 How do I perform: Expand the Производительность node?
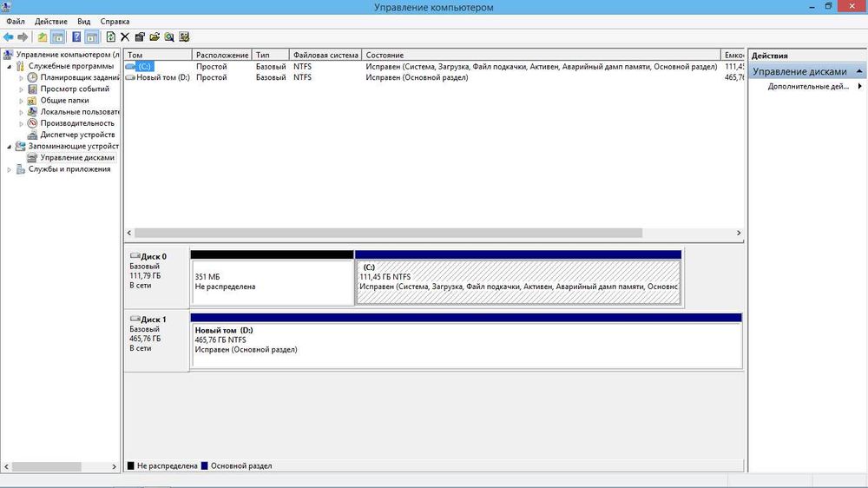coord(21,123)
